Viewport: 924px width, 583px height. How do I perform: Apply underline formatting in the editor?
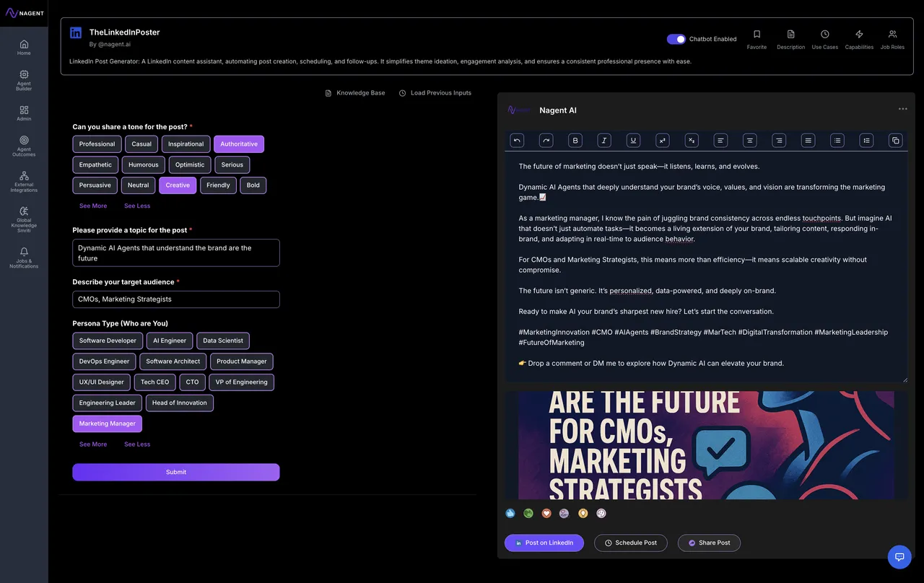click(x=633, y=141)
